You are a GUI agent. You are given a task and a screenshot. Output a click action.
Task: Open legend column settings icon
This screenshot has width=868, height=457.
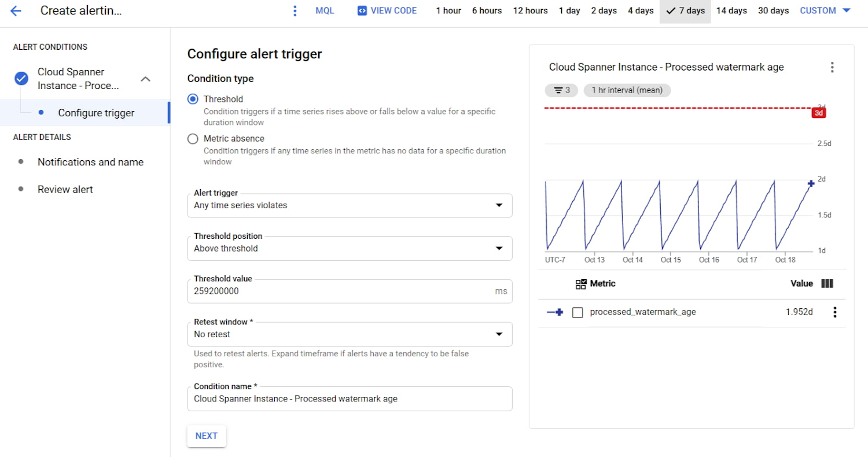(827, 283)
